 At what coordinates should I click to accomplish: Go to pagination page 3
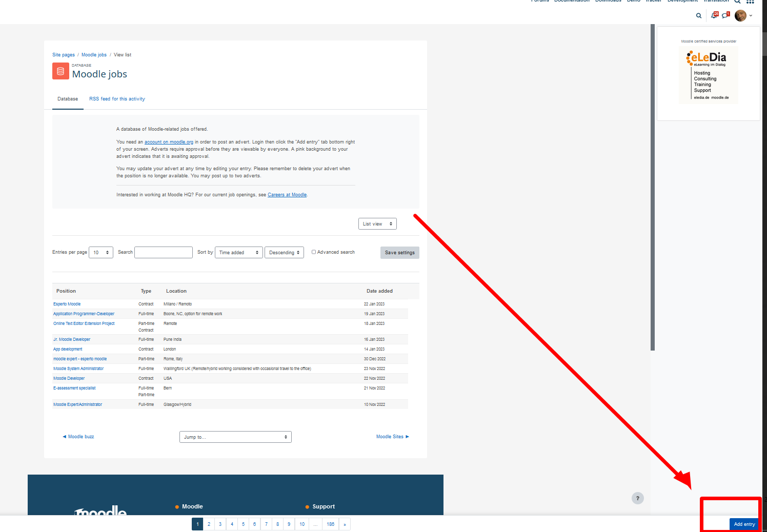pyautogui.click(x=220, y=524)
